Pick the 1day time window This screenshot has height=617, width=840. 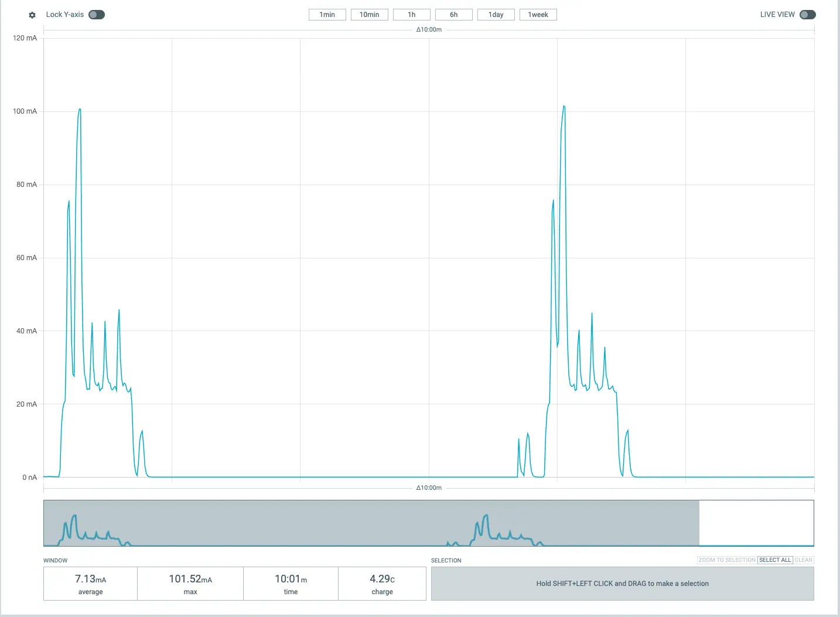[x=496, y=15]
